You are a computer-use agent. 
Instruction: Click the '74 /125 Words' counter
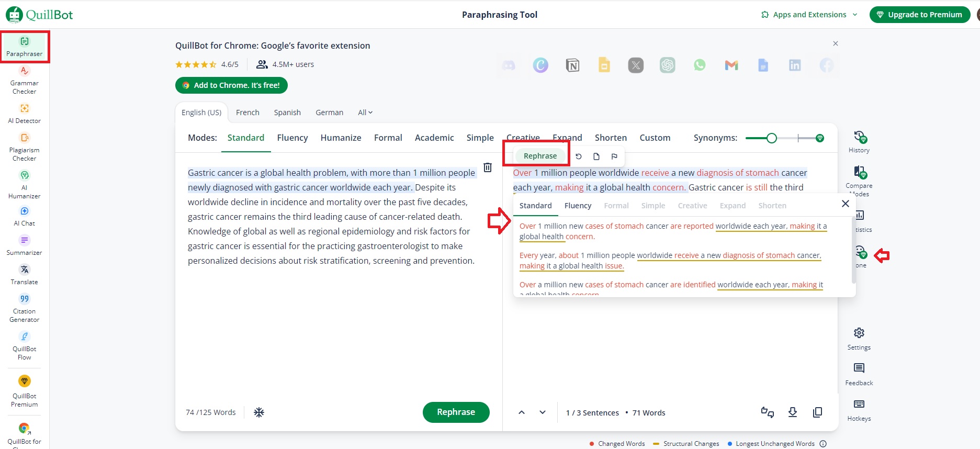tap(211, 412)
